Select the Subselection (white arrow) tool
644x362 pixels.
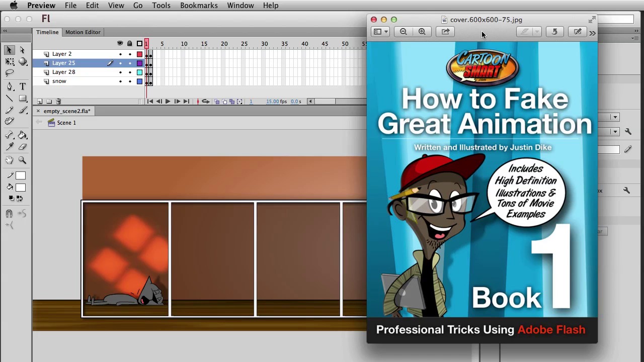22,50
